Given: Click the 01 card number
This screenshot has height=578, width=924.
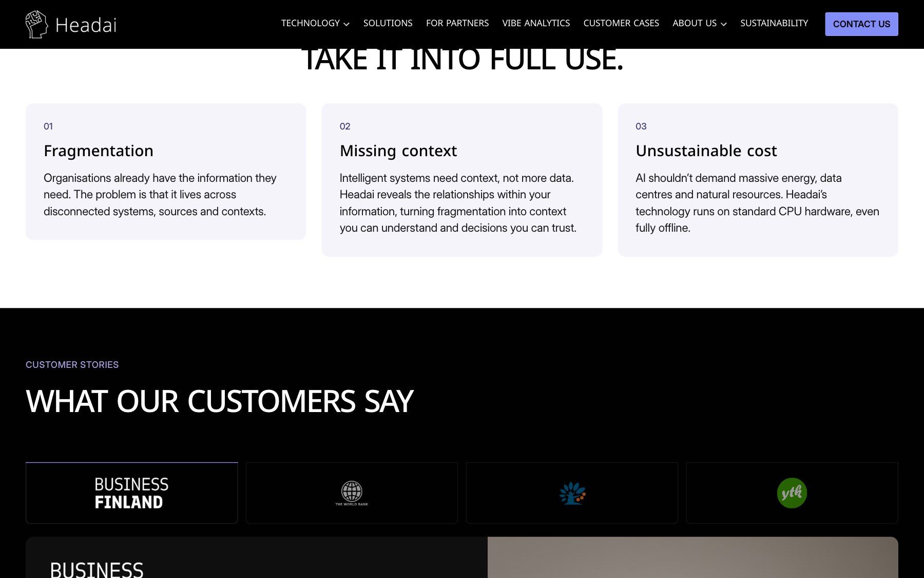Looking at the screenshot, I should click(48, 126).
